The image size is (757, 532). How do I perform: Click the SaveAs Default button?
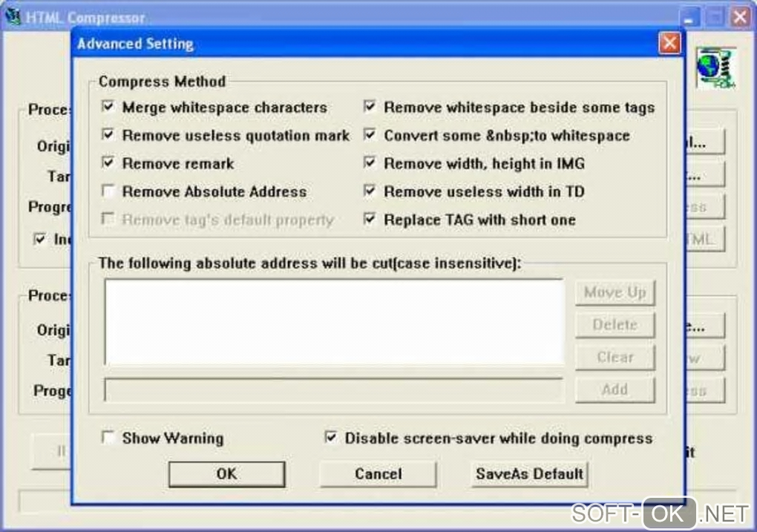pyautogui.click(x=529, y=473)
